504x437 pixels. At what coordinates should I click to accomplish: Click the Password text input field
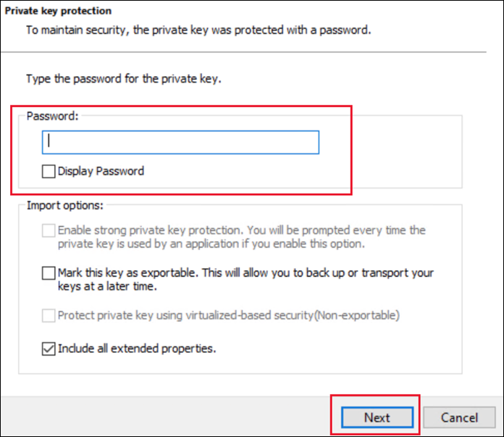point(180,142)
